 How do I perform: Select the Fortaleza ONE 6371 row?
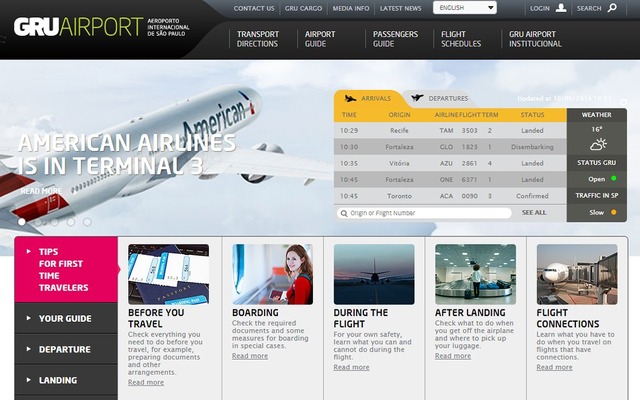450,180
